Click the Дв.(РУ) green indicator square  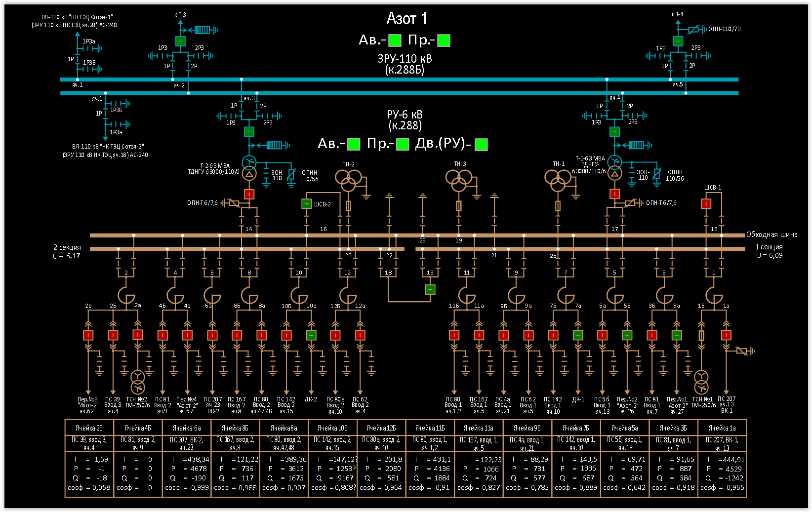point(481,144)
